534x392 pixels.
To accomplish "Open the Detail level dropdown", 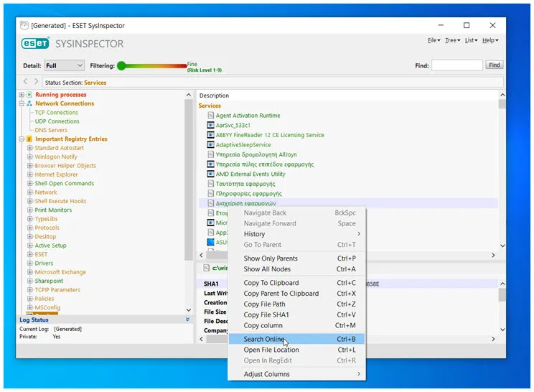I will 65,65.
